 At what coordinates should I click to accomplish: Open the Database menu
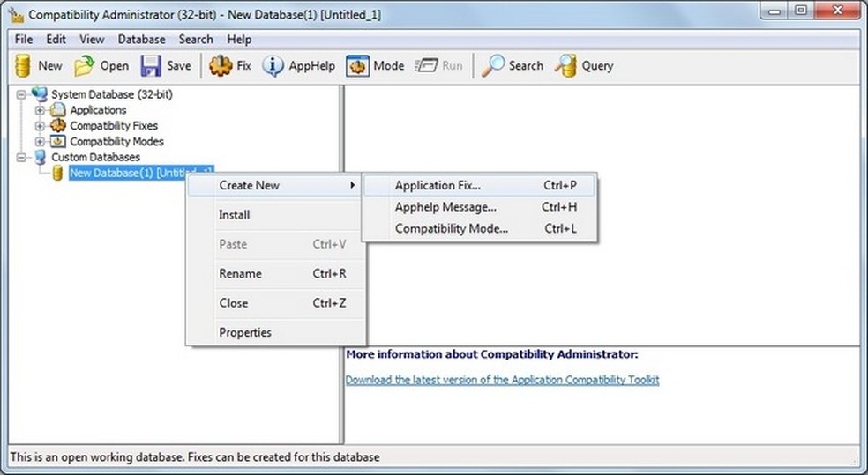pos(141,40)
